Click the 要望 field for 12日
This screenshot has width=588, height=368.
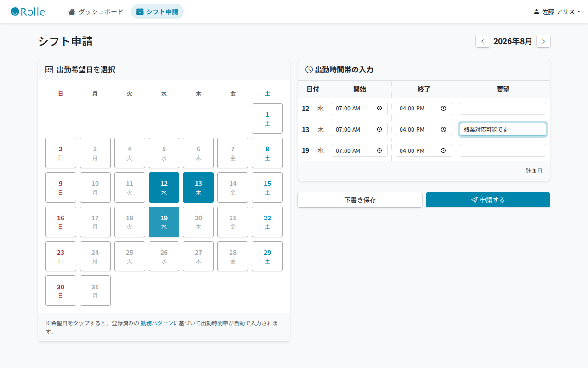(503, 109)
